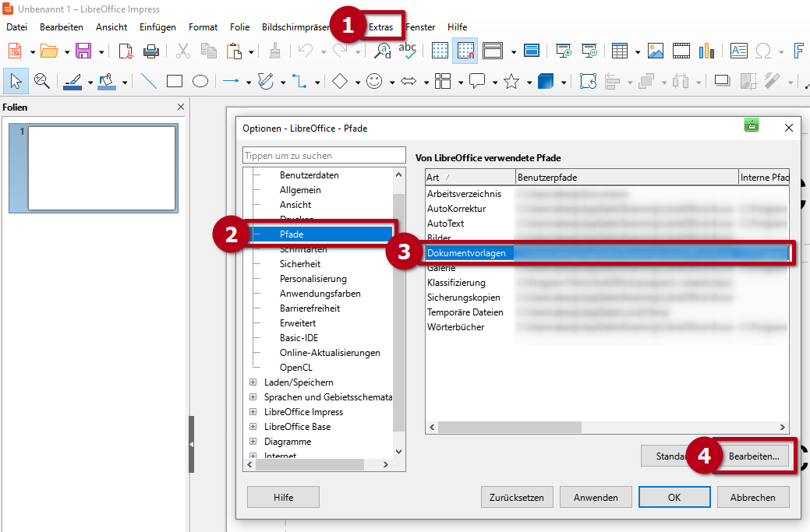810x532 pixels.
Task: Expand the Laden/Speichern tree node
Action: (x=253, y=382)
